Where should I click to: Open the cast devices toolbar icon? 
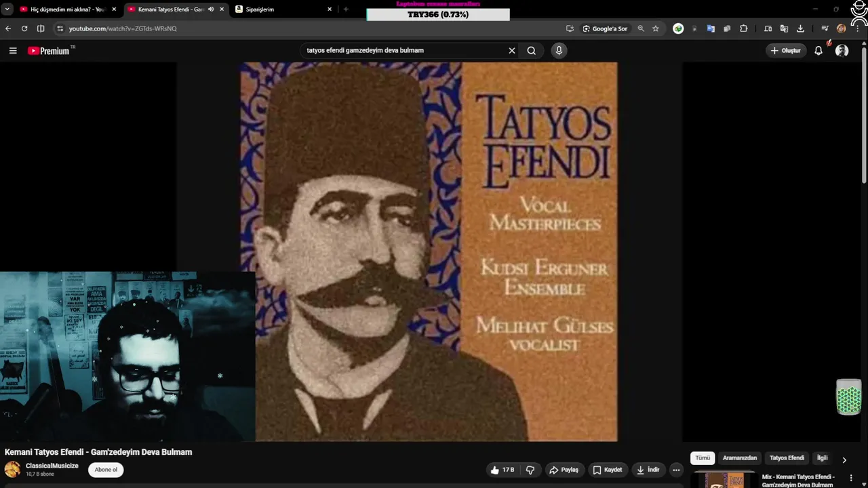click(768, 28)
